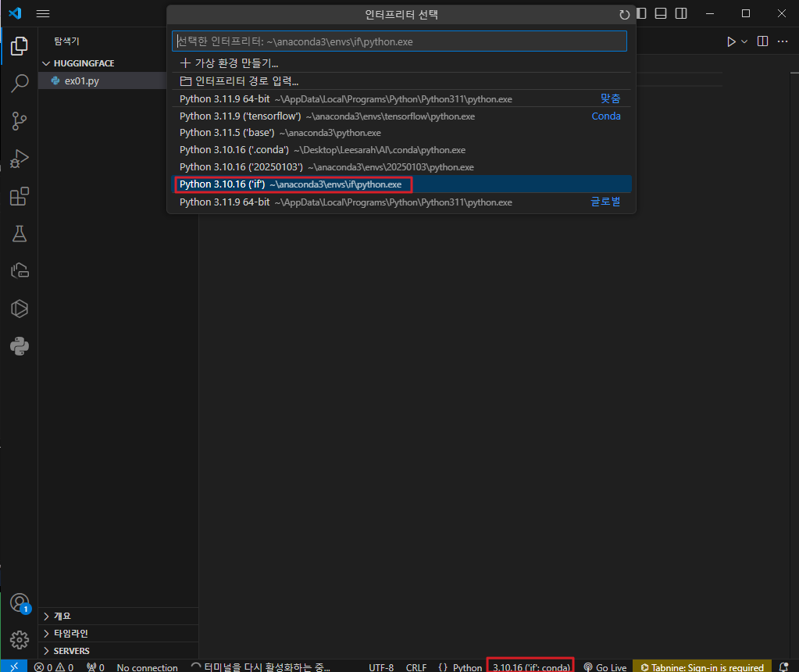
Task: Open the notifications bell icon
Action: coord(784,667)
